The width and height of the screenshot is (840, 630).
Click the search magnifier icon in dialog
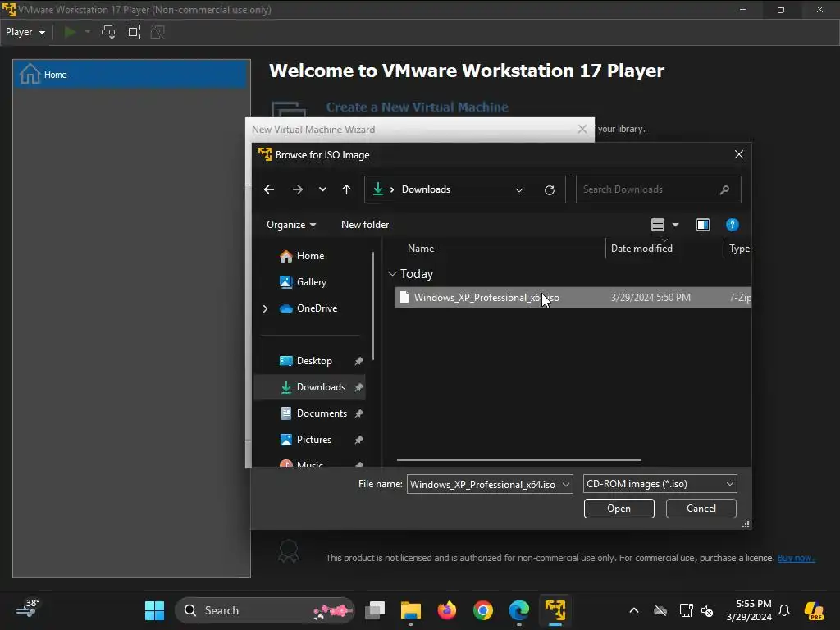724,189
